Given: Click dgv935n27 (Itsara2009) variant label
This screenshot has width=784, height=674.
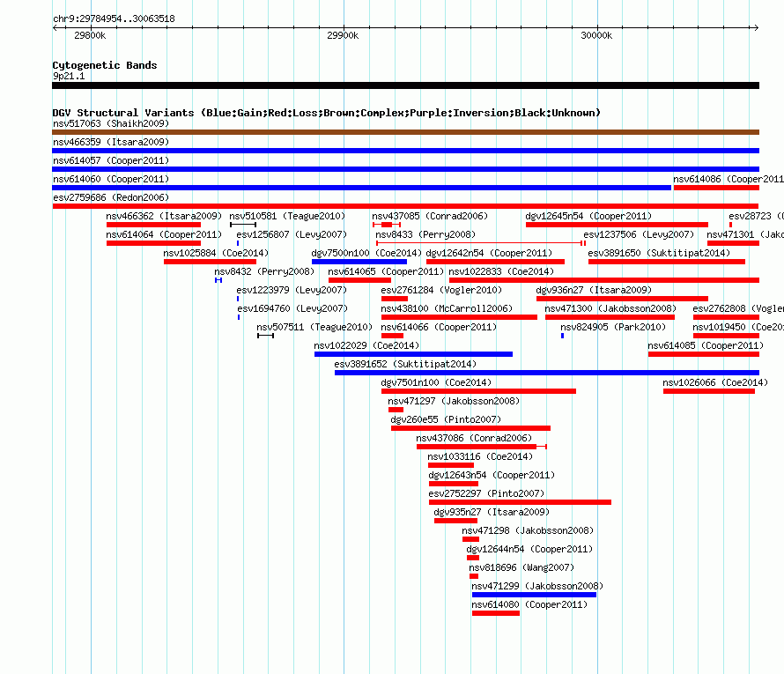Looking at the screenshot, I should point(492,512).
